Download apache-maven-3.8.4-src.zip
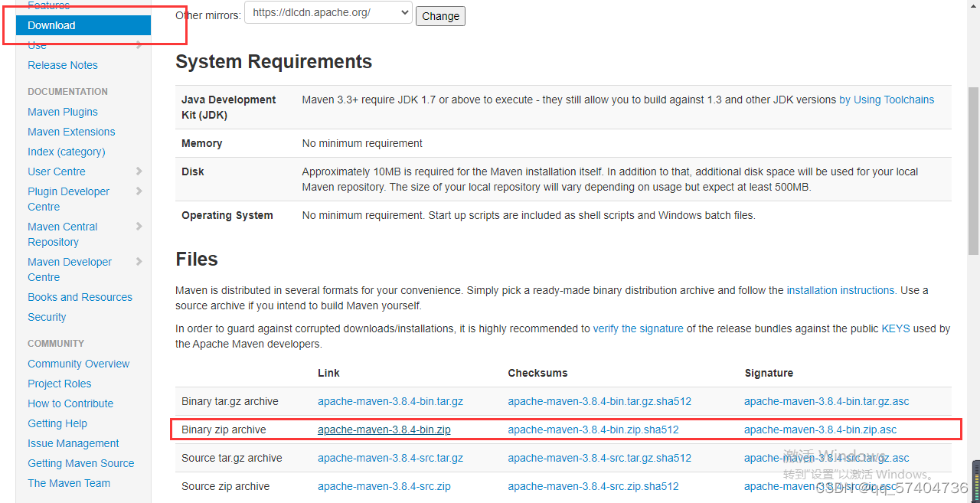This screenshot has width=980, height=503. [384, 486]
